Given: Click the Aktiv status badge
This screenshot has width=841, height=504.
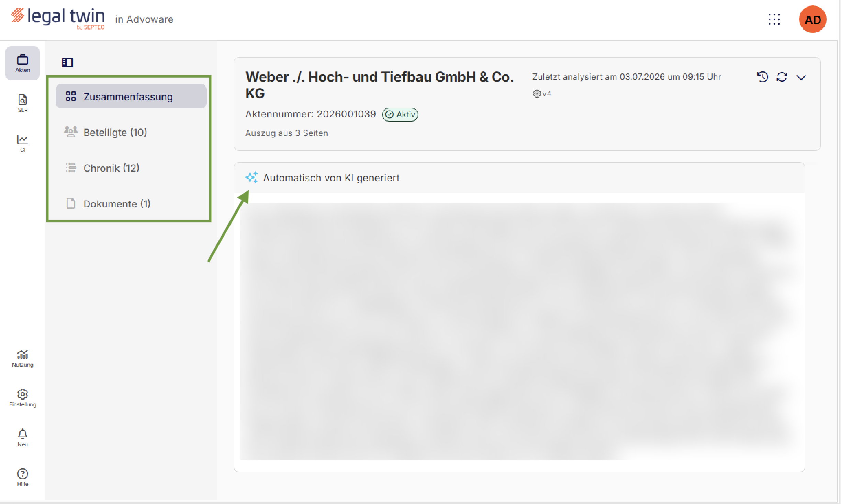Looking at the screenshot, I should [400, 114].
